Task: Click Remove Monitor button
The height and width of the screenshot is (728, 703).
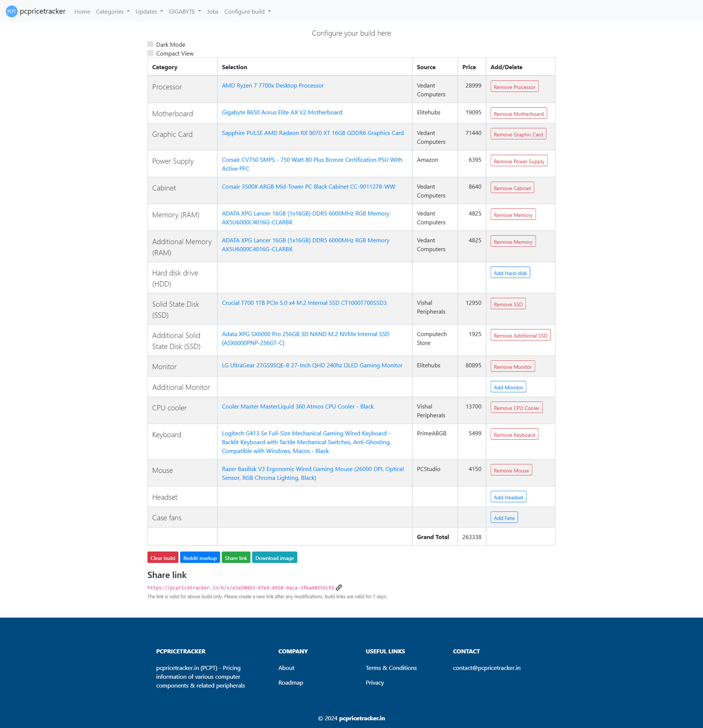Action: point(513,367)
